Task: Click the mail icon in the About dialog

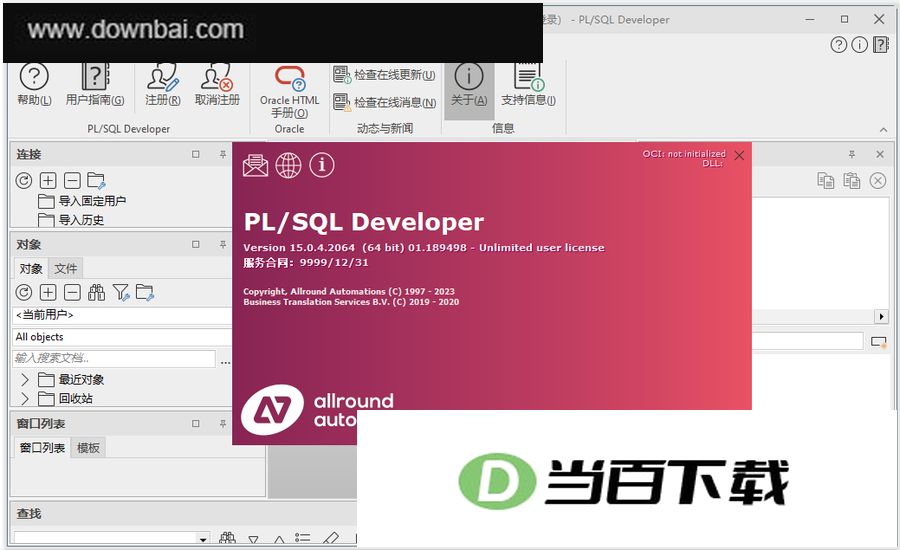Action: [255, 165]
